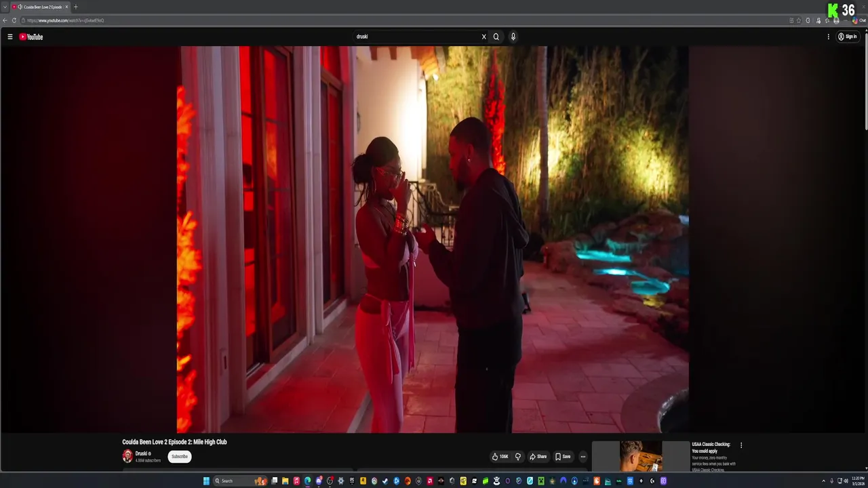Open Task View from the taskbar
The image size is (868, 488).
pos(274,481)
